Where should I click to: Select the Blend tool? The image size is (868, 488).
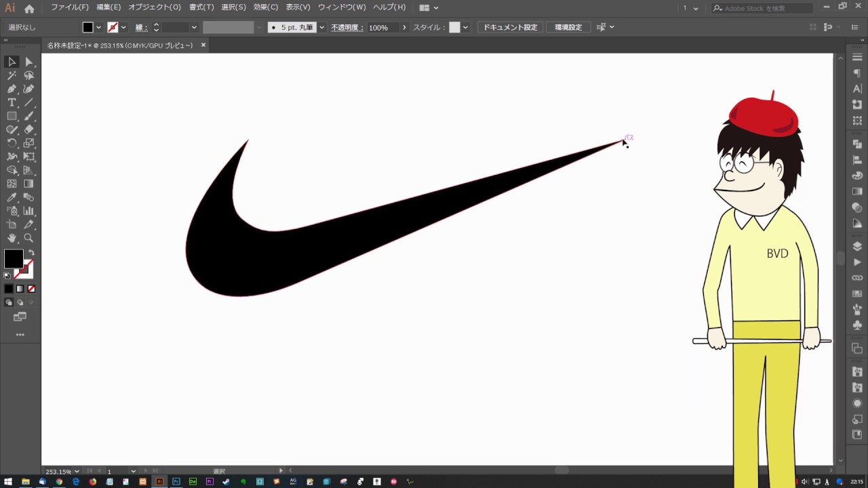[28, 197]
